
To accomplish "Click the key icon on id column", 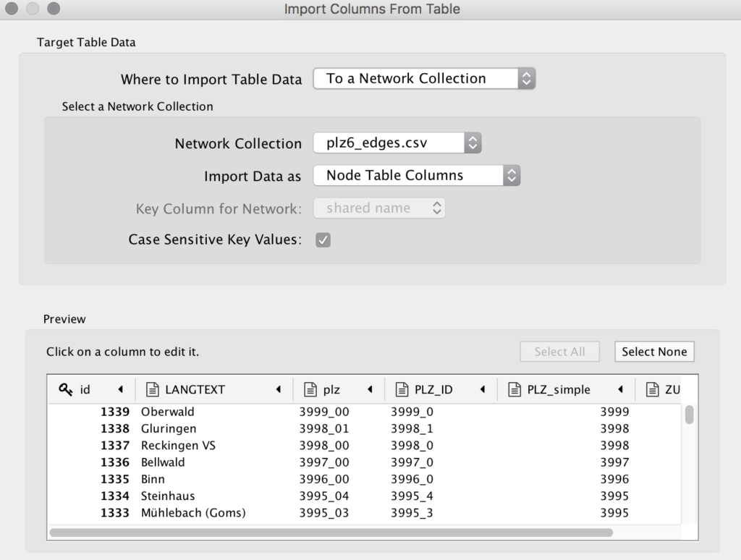I will (66, 389).
